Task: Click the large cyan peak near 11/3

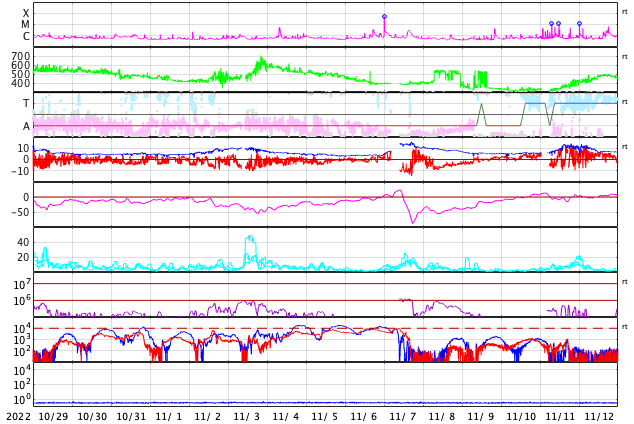Action: 250,239
